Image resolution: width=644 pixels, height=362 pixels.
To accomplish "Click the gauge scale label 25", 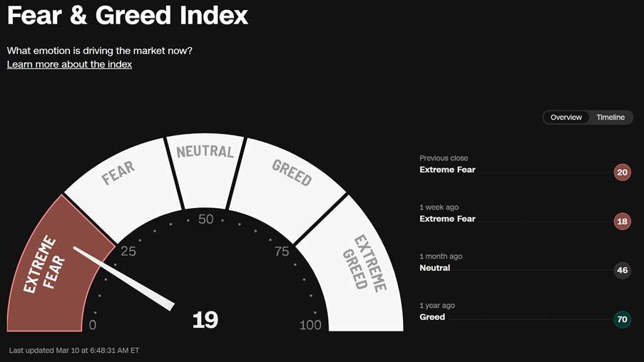I will click(x=128, y=251).
